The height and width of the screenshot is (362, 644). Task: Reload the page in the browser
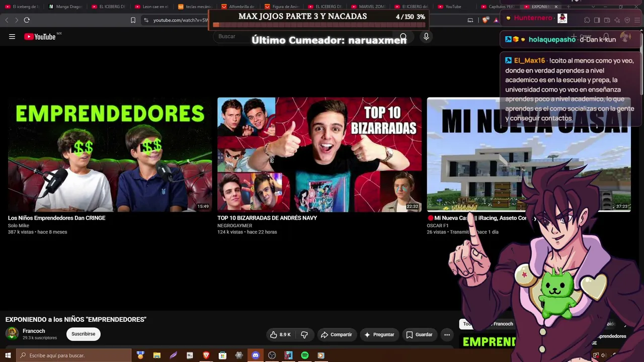coord(27,20)
